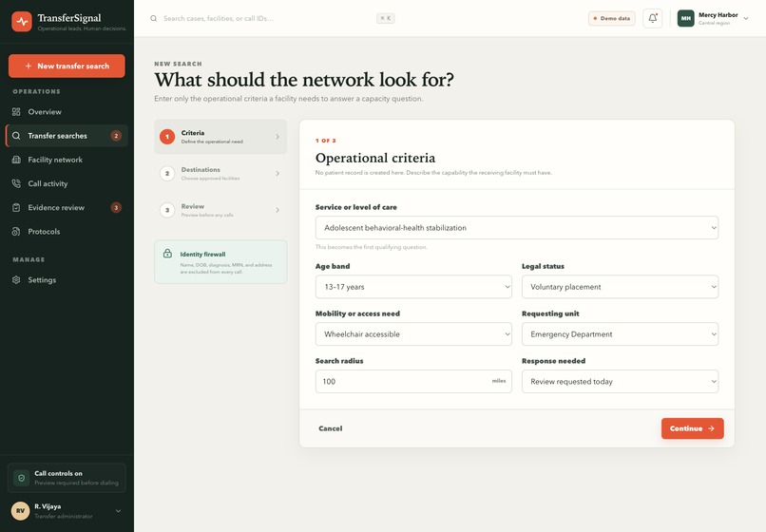Open the Requesting unit dropdown
Screen dimensions: 766x532
pos(620,334)
